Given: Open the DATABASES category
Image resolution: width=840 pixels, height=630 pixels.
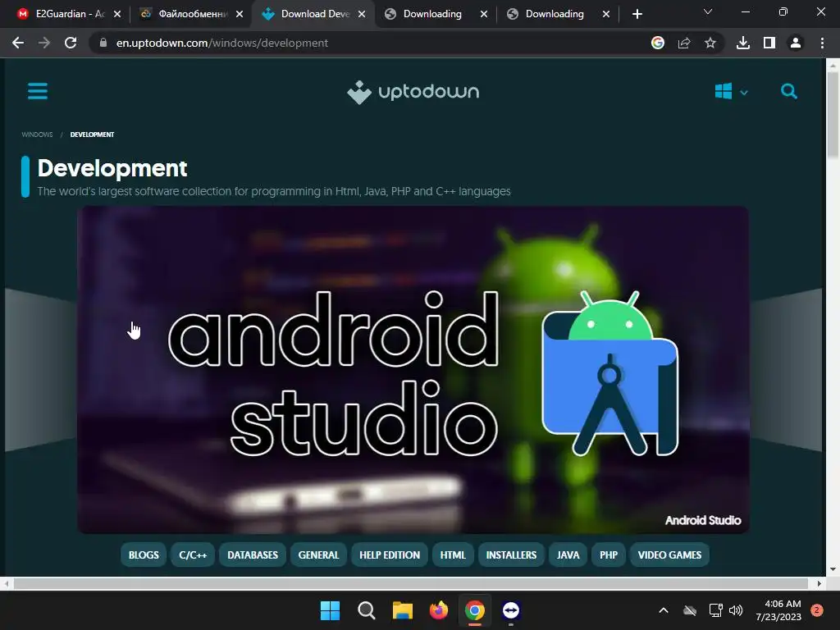Looking at the screenshot, I should click(253, 555).
